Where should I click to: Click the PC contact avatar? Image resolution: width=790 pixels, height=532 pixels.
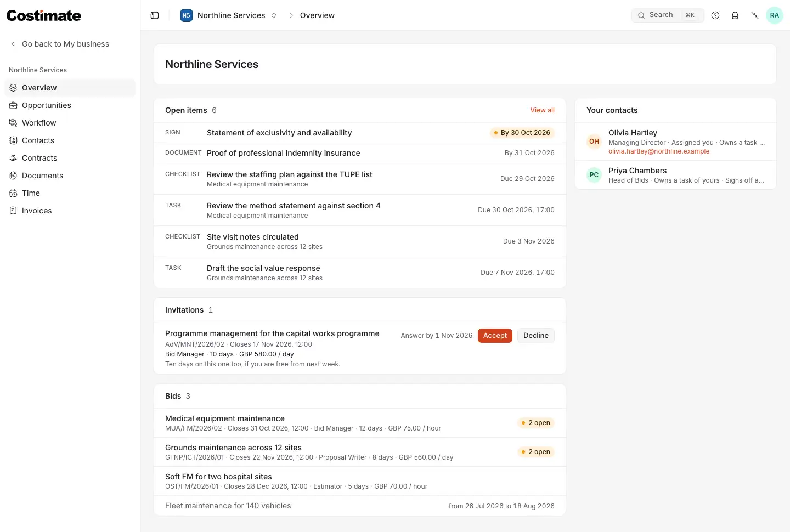pyautogui.click(x=594, y=175)
